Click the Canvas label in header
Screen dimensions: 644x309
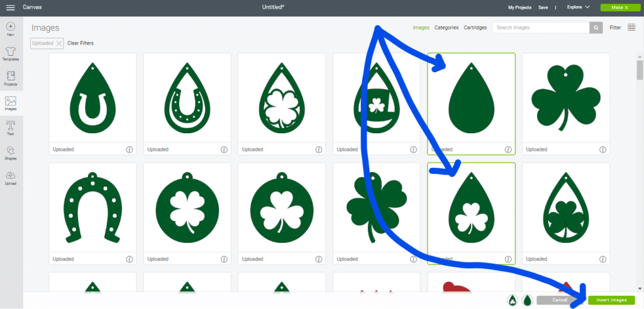point(32,8)
